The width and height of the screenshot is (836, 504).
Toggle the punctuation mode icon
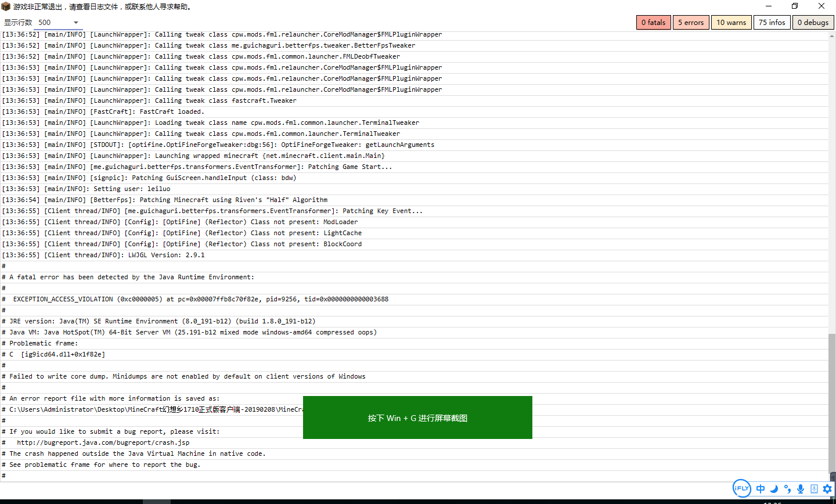click(x=787, y=489)
